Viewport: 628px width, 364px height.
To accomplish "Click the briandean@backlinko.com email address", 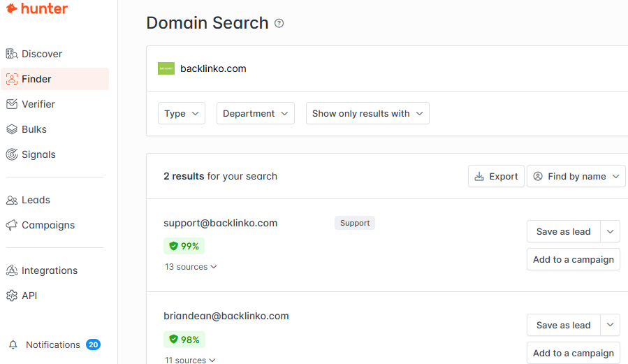I will [x=226, y=316].
